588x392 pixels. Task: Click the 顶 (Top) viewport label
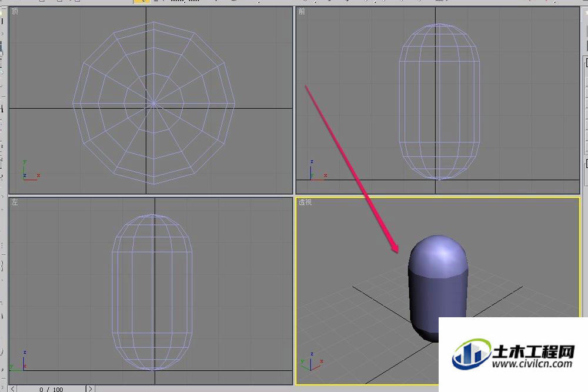pos(15,11)
